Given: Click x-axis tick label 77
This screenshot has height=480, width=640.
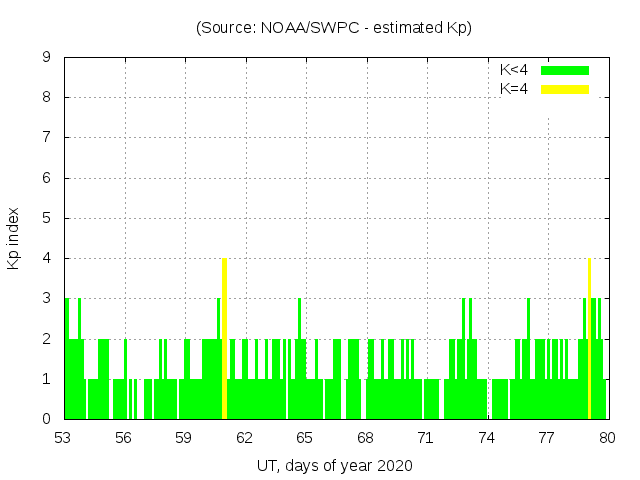Looking at the screenshot, I should (x=546, y=438).
